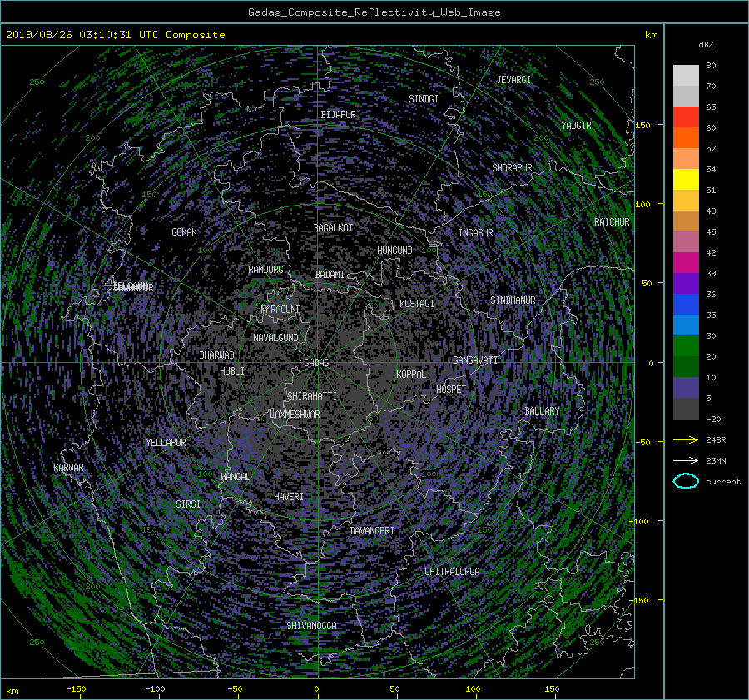The width and height of the screenshot is (749, 700).
Task: Click the Gadag_Composite_Reflectivity_Web_Image title
Action: coord(374,12)
